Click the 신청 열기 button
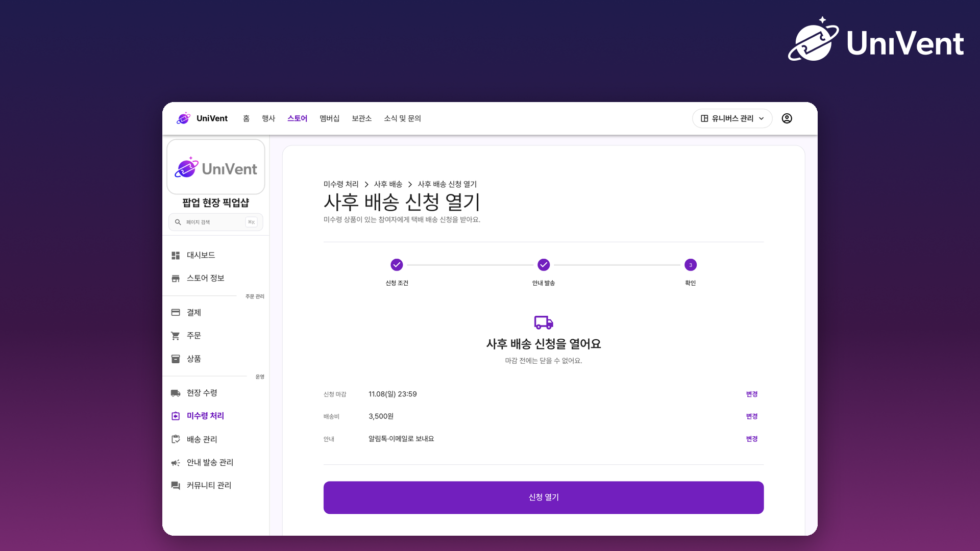Image resolution: width=980 pixels, height=551 pixels. pyautogui.click(x=544, y=497)
